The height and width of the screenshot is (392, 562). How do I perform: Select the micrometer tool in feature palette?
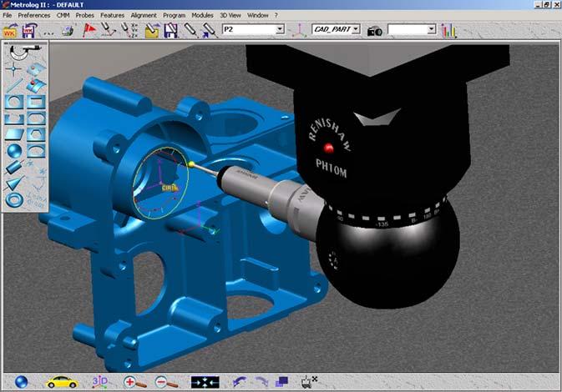tap(25, 52)
